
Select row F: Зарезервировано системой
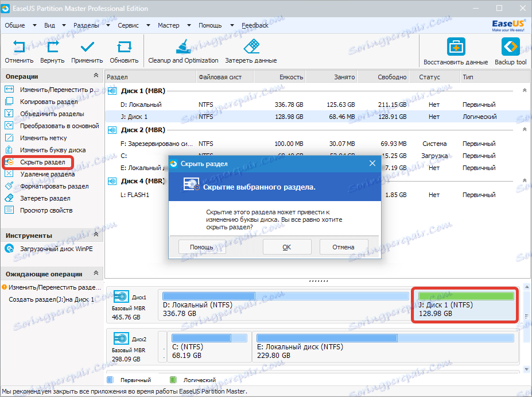point(317,144)
